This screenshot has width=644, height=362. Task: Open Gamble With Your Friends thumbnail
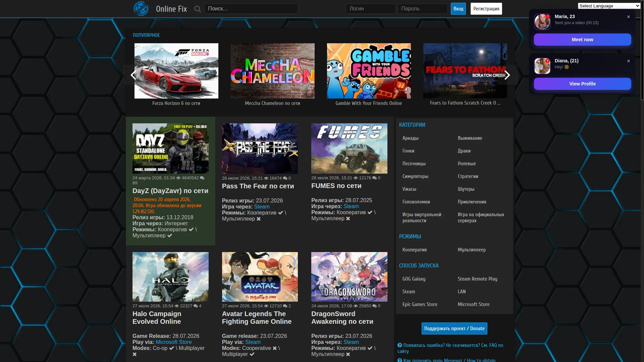coord(369,71)
